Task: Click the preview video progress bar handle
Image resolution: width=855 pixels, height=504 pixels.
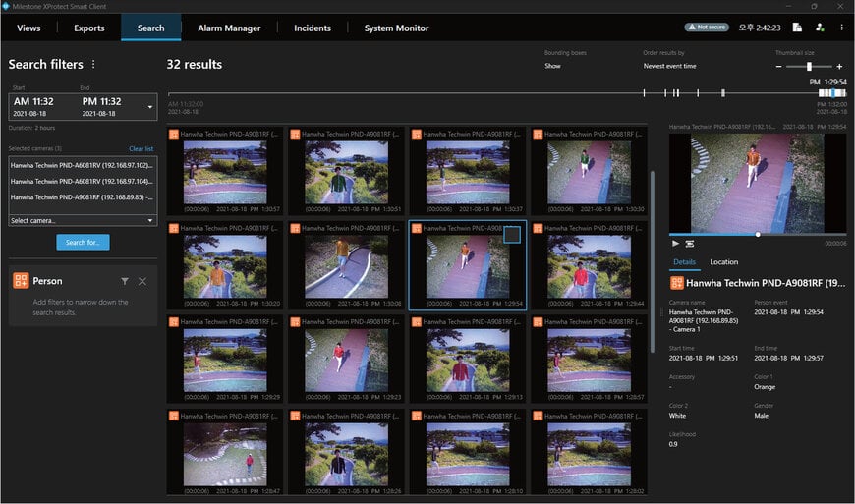Action: tap(758, 234)
